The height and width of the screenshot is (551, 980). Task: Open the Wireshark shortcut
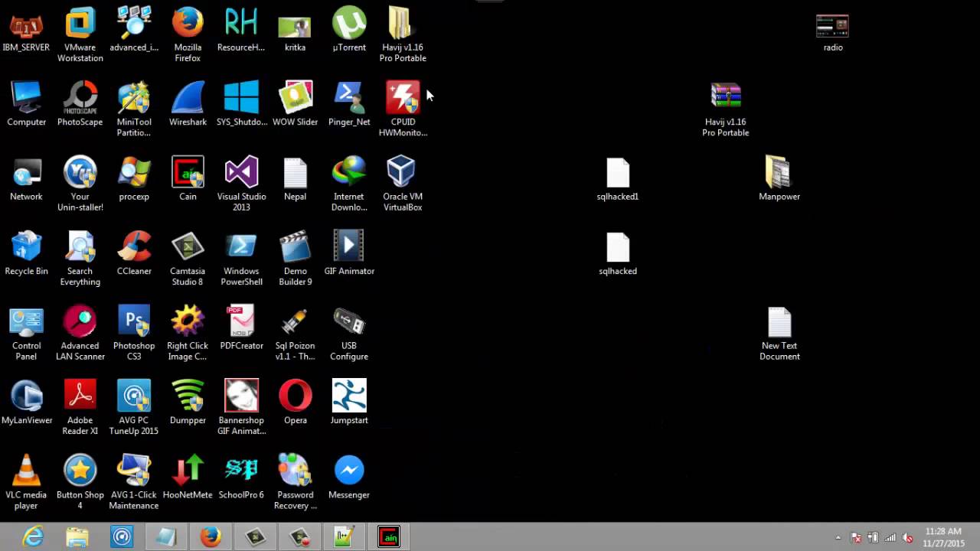tap(188, 105)
